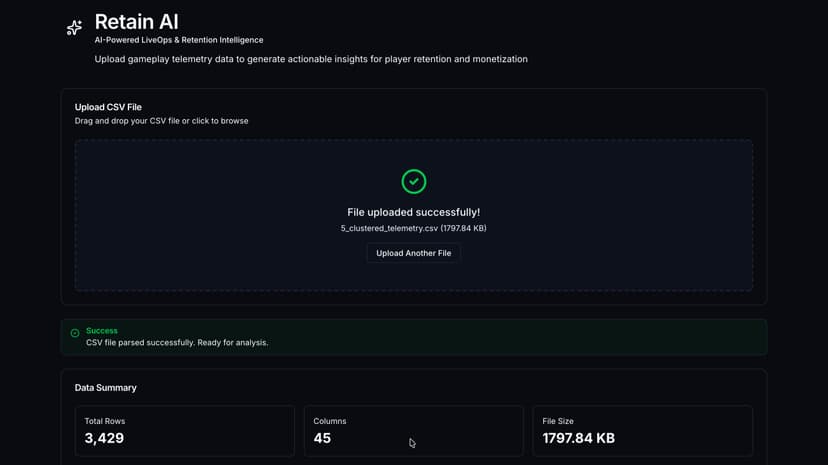Click the AI-Powered LiveOps & Retention Intelligence subtitle

click(x=179, y=40)
